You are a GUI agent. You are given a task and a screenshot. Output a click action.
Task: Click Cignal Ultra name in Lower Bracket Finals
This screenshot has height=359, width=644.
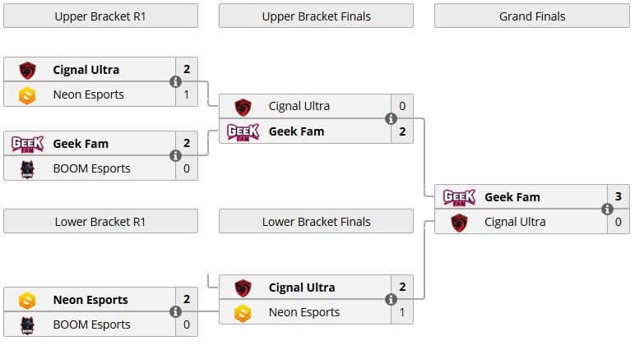pos(302,288)
